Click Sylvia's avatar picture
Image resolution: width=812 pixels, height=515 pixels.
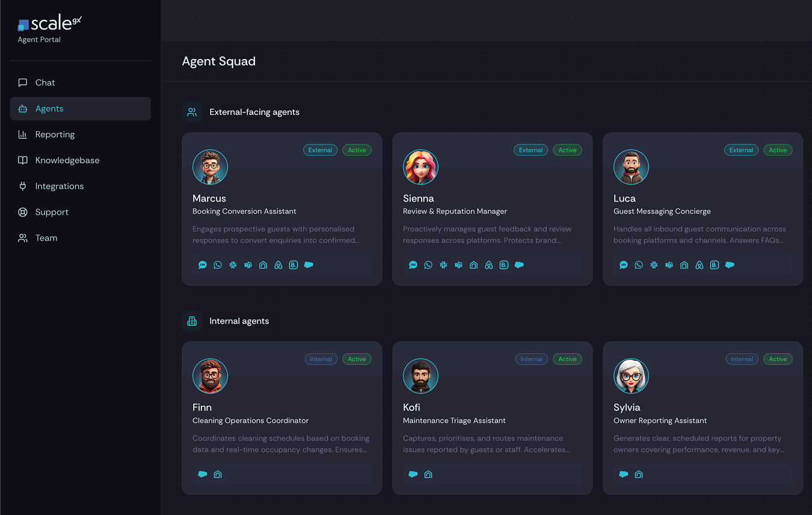click(631, 376)
